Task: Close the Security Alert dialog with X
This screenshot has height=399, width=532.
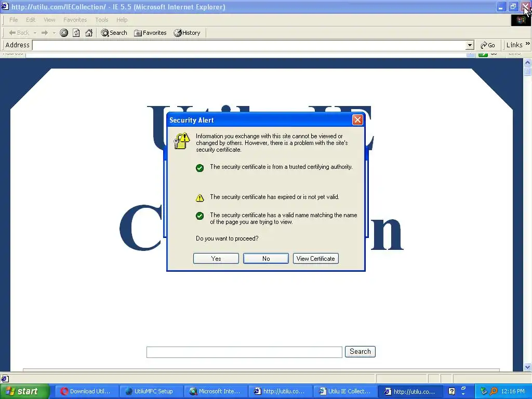Action: (x=357, y=120)
